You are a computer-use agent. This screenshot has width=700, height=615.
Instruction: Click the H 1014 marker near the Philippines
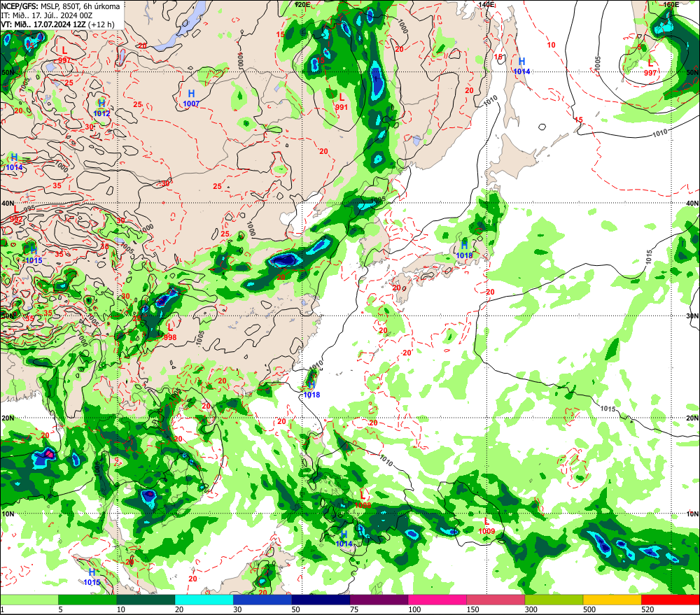click(x=344, y=539)
